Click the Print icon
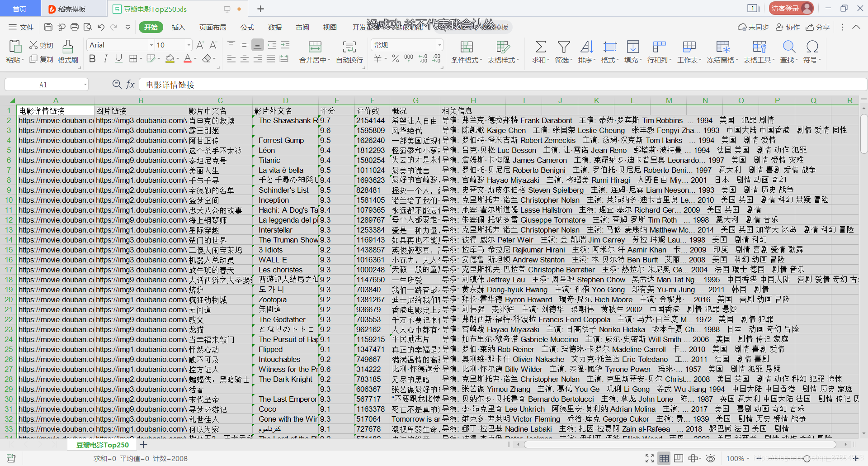Image resolution: width=868 pixels, height=466 pixels. (75, 27)
